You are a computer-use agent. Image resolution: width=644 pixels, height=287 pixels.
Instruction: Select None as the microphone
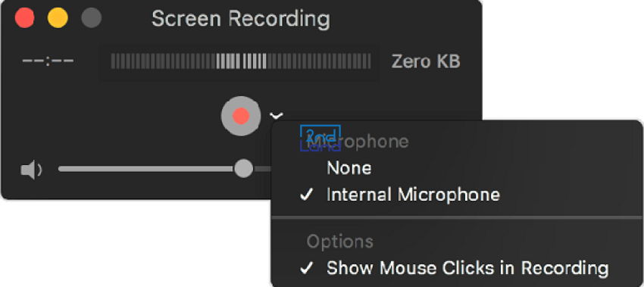pyautogui.click(x=349, y=168)
